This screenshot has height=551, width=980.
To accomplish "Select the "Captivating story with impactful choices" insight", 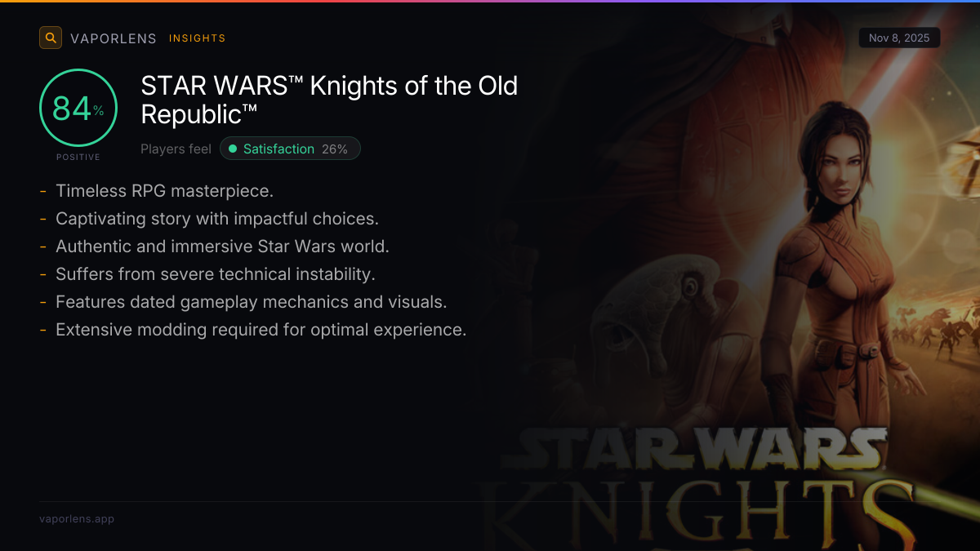I will pyautogui.click(x=217, y=219).
